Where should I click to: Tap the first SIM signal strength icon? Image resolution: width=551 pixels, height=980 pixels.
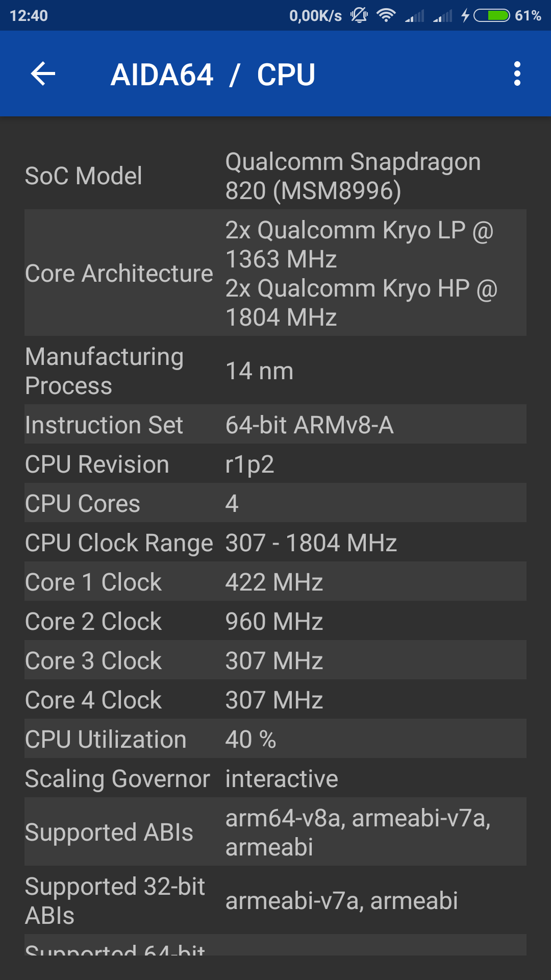pyautogui.click(x=415, y=16)
